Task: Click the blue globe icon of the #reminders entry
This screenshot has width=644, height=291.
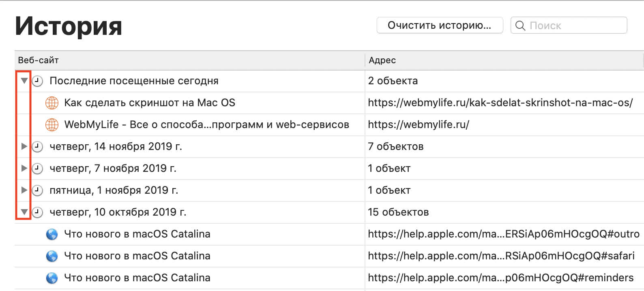Action: point(52,278)
